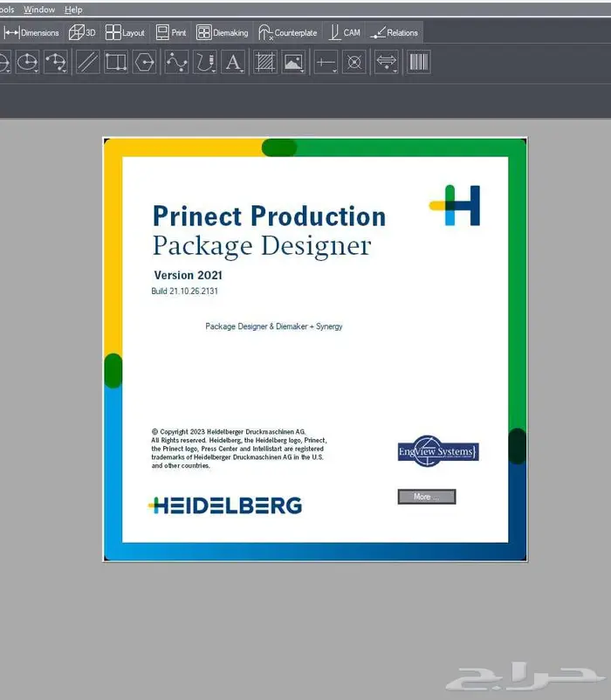611x700 pixels.
Task: Switch to the Relations tab
Action: (x=395, y=32)
